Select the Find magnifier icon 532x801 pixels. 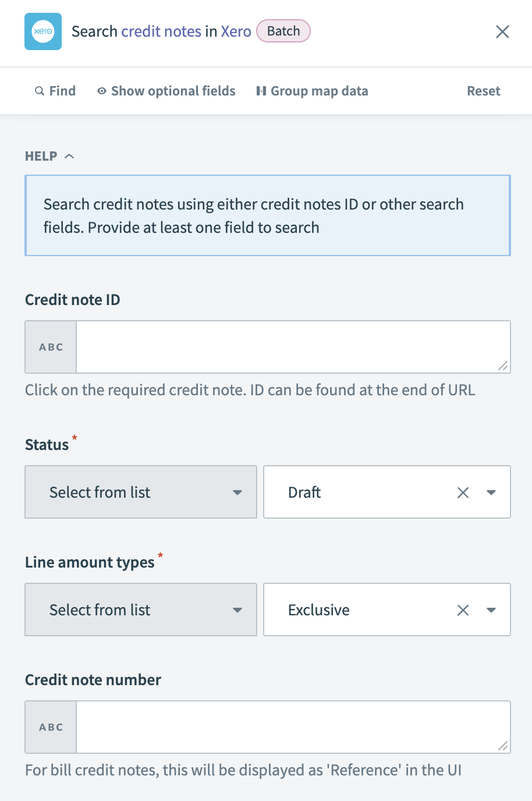pyautogui.click(x=40, y=91)
